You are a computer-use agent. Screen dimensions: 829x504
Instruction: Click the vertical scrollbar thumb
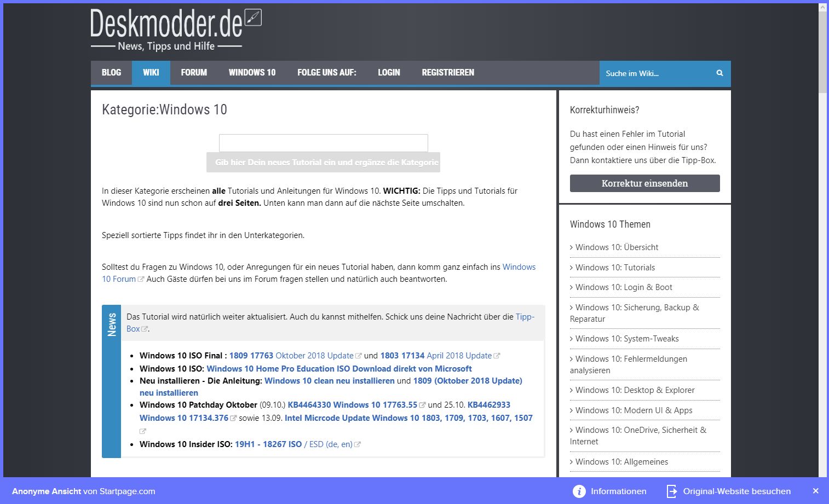[x=822, y=52]
